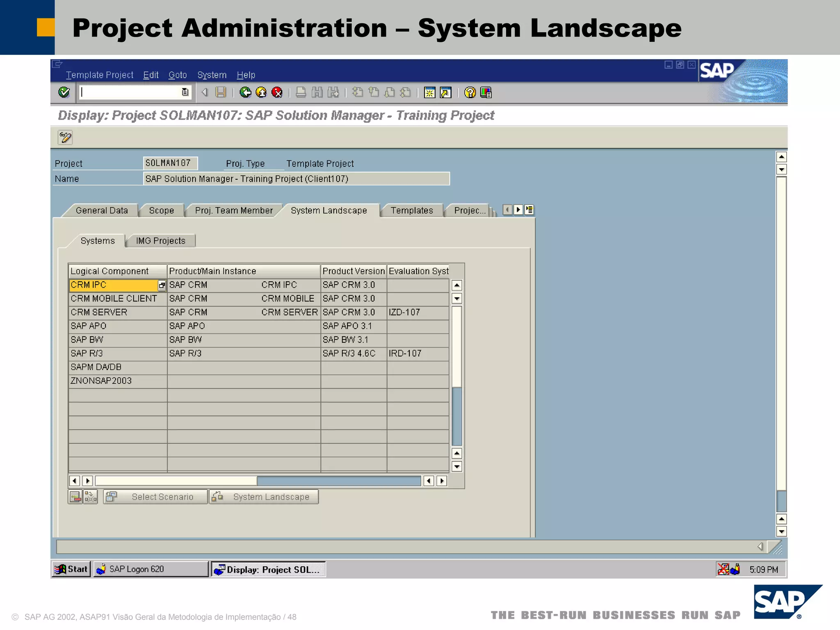Image resolution: width=840 pixels, height=630 pixels.
Task: Open the Edit menu
Action: click(151, 75)
